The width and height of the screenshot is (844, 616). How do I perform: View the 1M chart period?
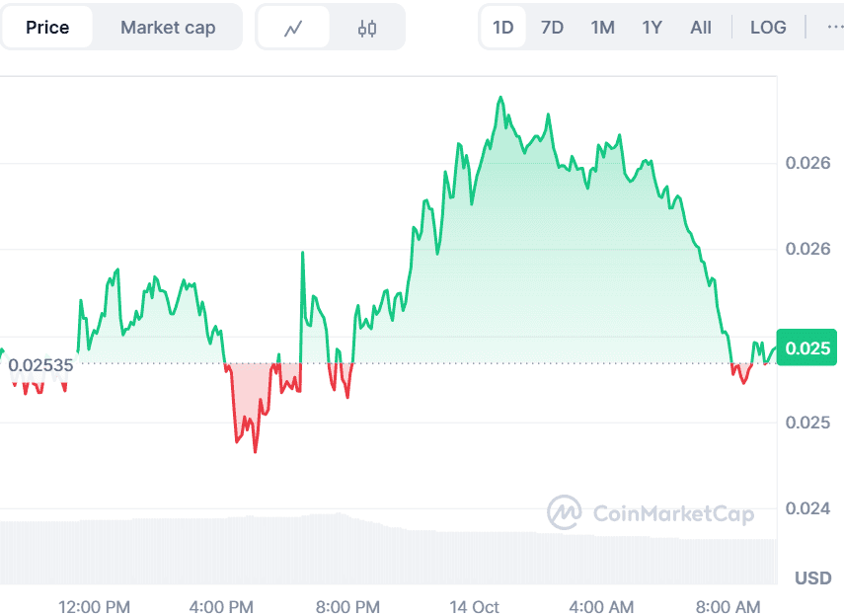coord(602,27)
